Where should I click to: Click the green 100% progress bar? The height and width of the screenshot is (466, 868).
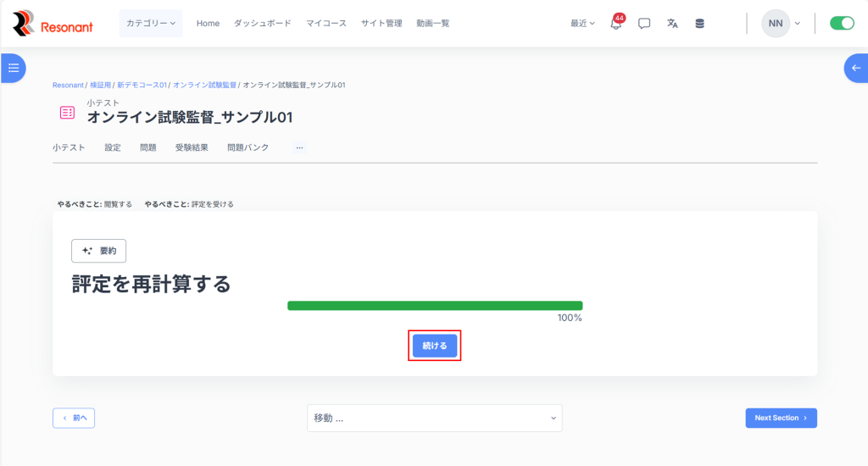pos(434,306)
